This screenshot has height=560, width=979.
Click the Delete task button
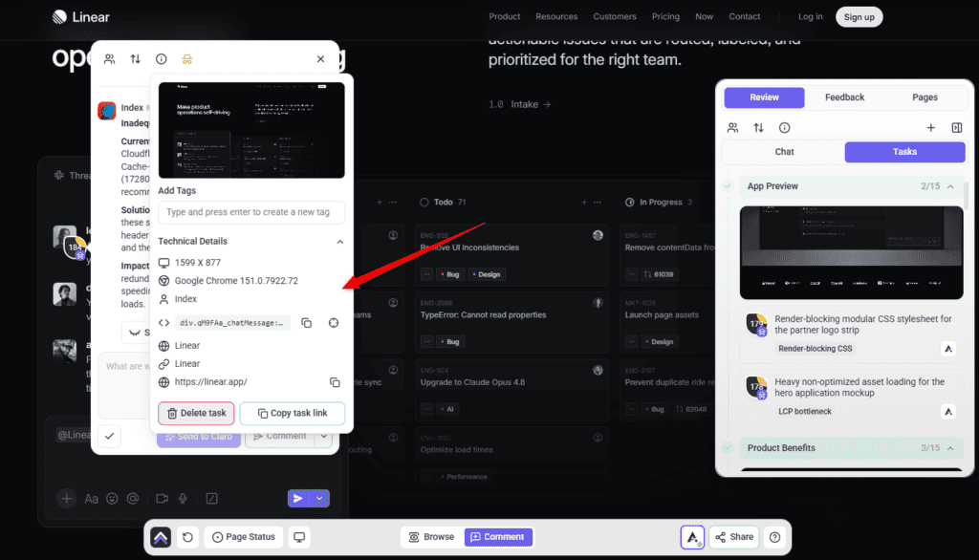[196, 413]
